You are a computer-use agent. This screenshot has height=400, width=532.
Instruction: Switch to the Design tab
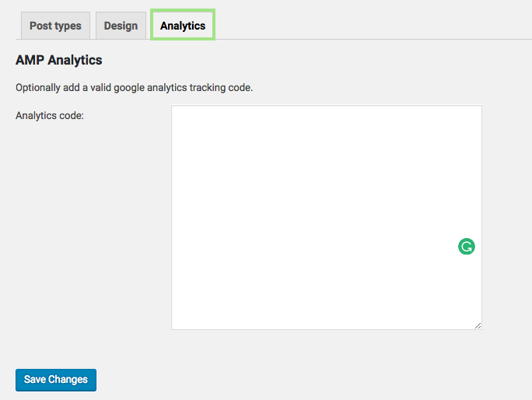[x=121, y=26]
